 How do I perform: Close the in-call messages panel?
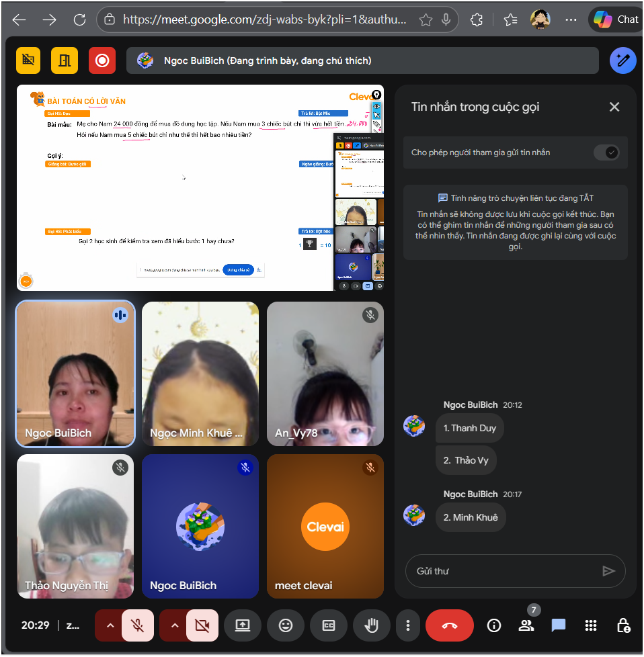(614, 107)
